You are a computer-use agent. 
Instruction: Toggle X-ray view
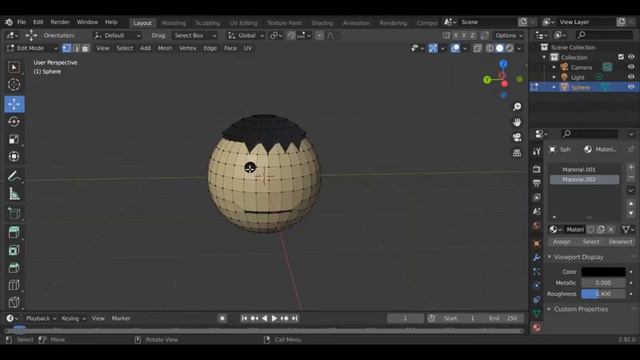point(477,48)
